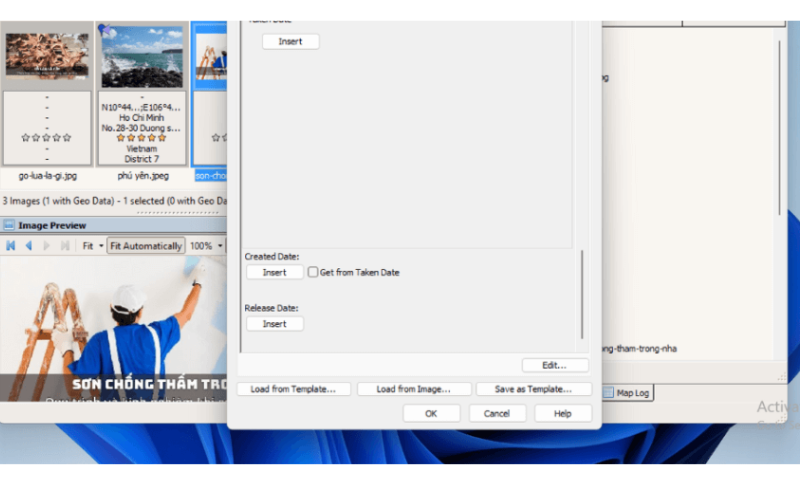Jump to last image in Image Preview
This screenshot has width=800, height=500.
(x=65, y=246)
